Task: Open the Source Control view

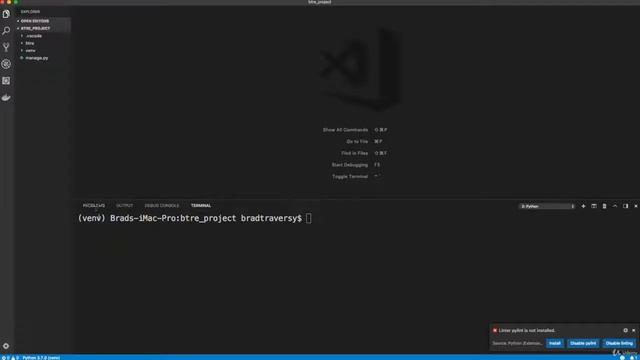Action: tap(6, 47)
